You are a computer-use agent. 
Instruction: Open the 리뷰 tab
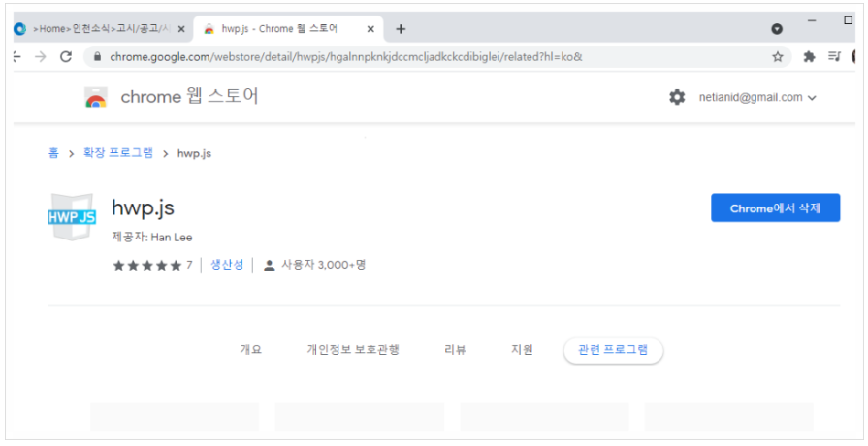point(455,350)
